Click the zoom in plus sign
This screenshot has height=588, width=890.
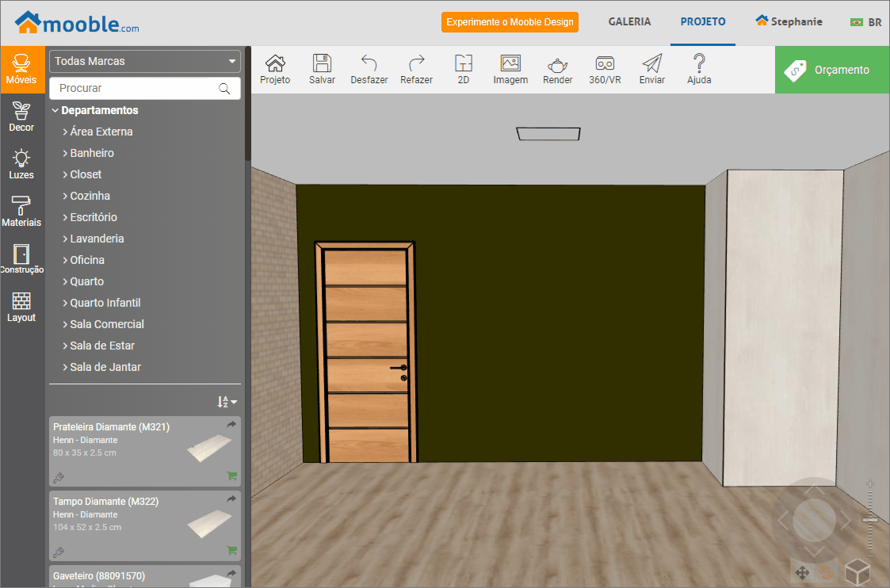tap(870, 483)
